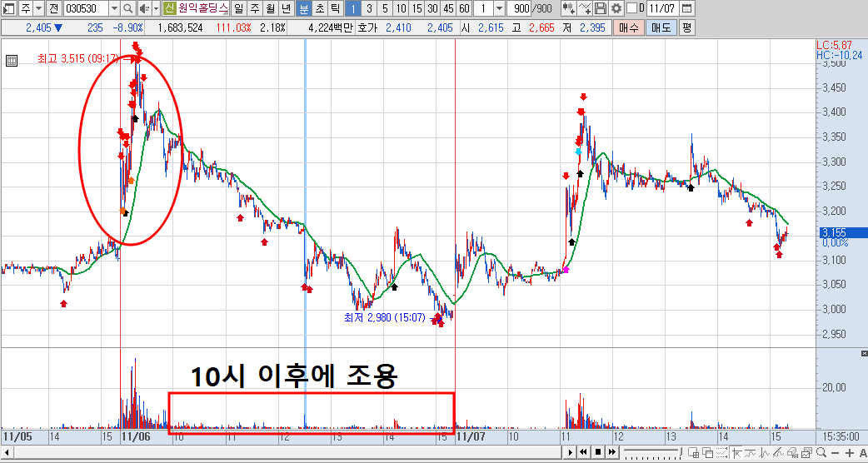Screen dimensions: 868x463
Task: Click the zoom magnifier icon in the bottom toolbar
Action: 821,452
